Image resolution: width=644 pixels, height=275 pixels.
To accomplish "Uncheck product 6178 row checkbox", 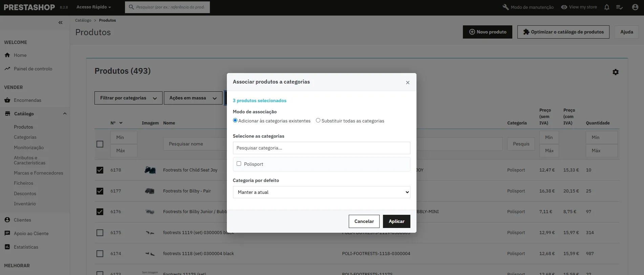I will coord(100,170).
